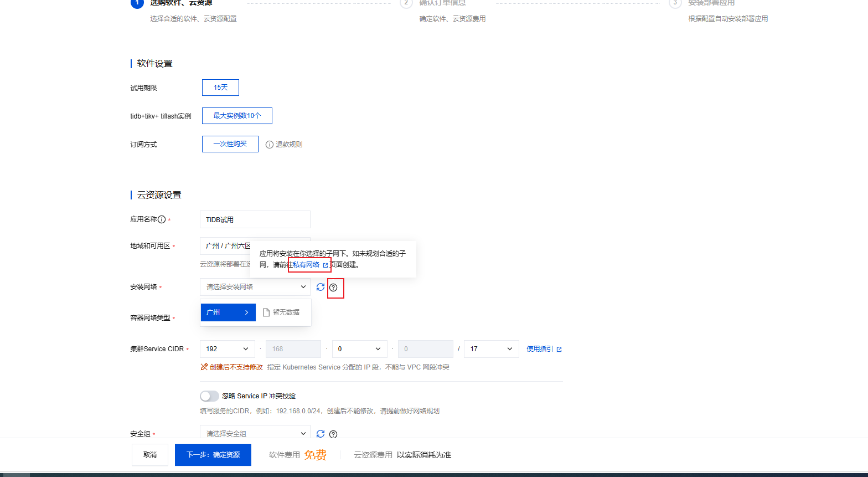Click the info icon next to 应用名称

tap(162, 219)
